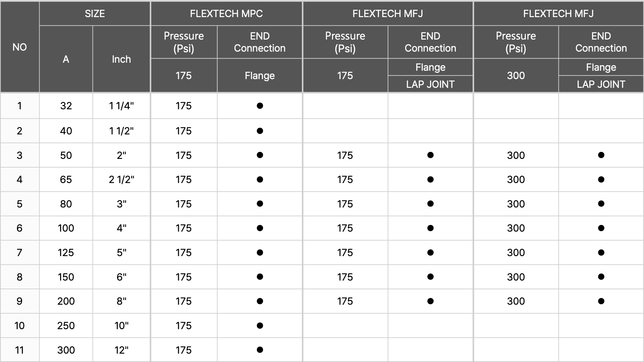Click the 300 pressure value in row 5
Screen dimensions: 644x362
[x=516, y=204]
